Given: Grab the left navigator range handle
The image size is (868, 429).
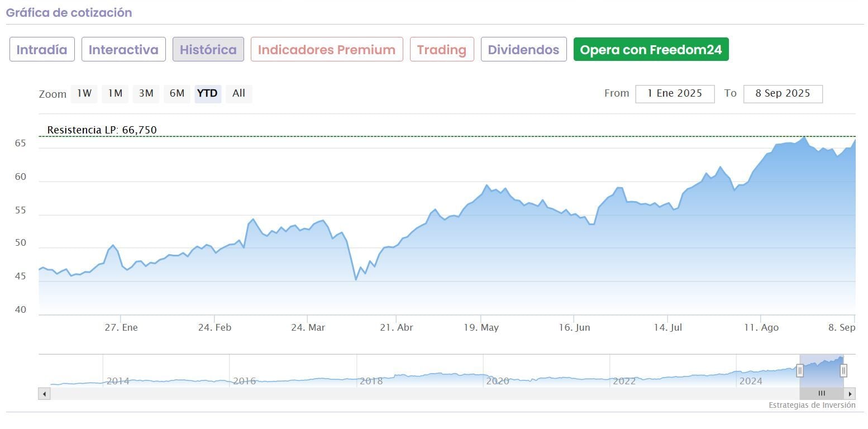Looking at the screenshot, I should [x=800, y=370].
